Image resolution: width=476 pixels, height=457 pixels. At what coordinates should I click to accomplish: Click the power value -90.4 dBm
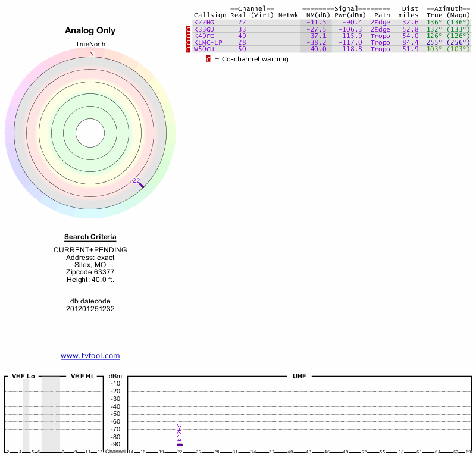[352, 23]
